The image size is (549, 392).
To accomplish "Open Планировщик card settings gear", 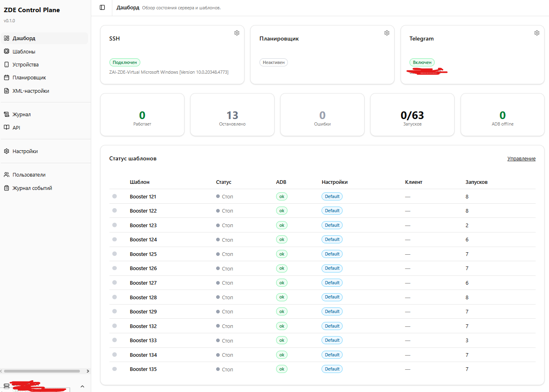I will 387,33.
